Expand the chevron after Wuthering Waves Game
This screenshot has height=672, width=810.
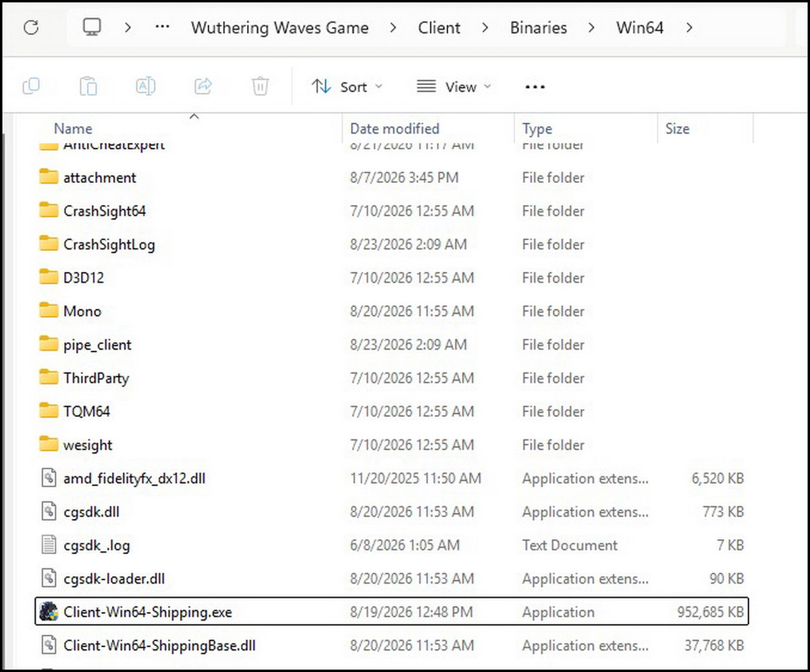point(394,28)
